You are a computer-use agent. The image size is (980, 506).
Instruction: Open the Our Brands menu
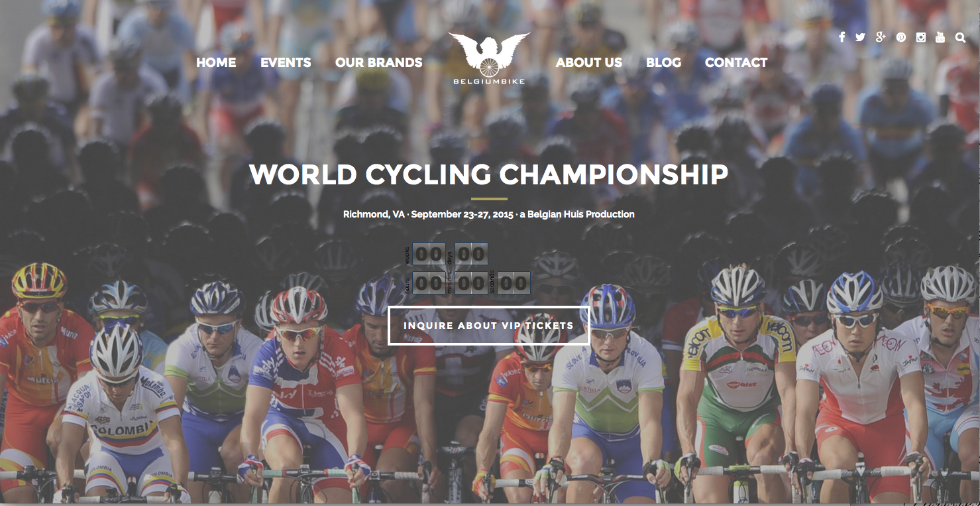[x=378, y=62]
